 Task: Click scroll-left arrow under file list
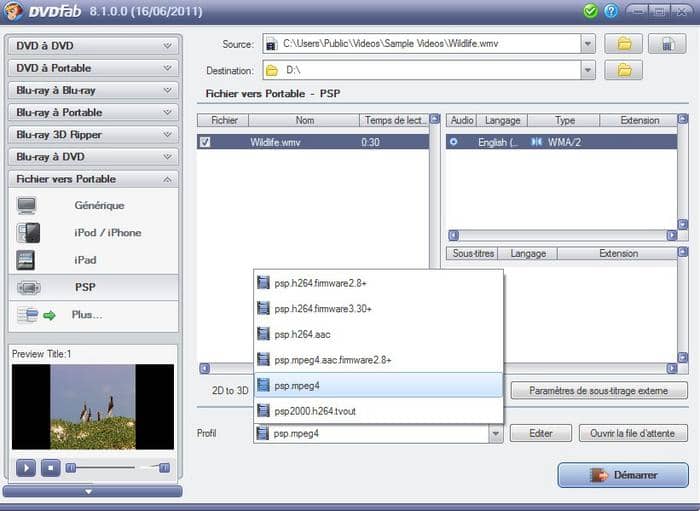point(204,368)
